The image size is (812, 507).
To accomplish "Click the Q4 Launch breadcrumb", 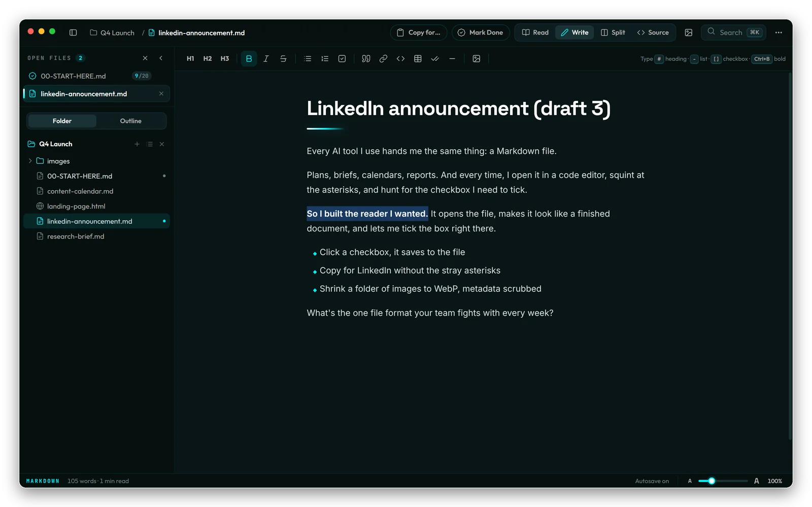I will pyautogui.click(x=112, y=32).
